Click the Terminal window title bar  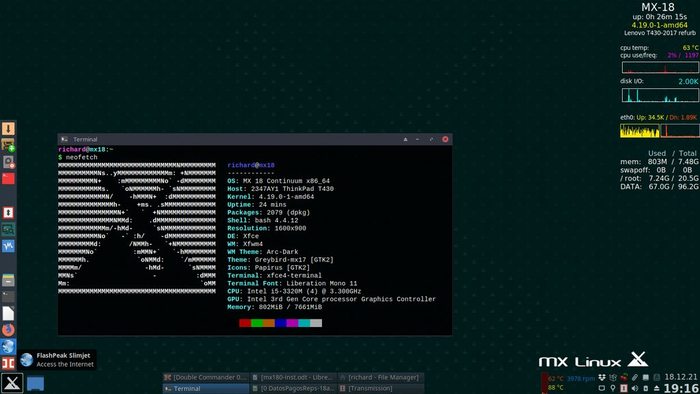[254, 139]
